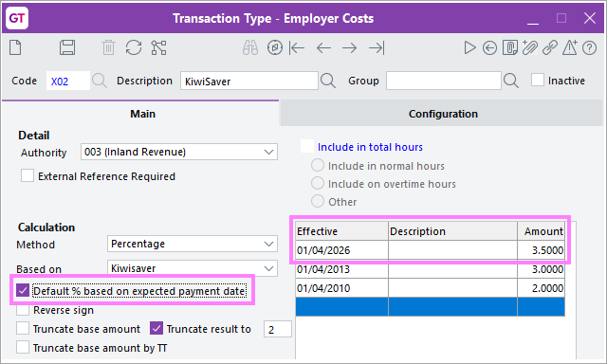Go to next record arrow
The image size is (607, 364).
350,48
